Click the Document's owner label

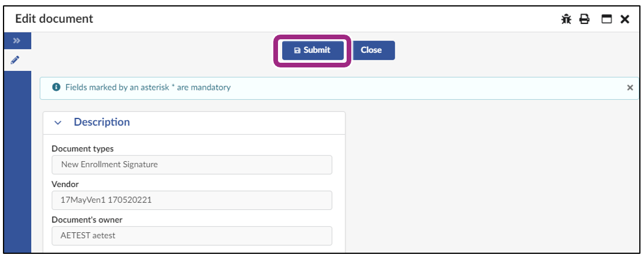pos(87,219)
